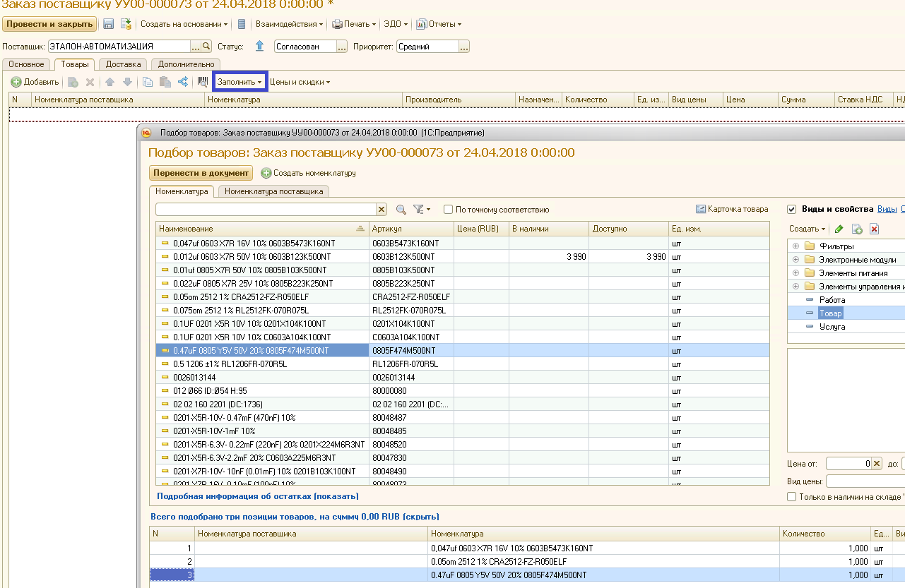
Task: Click the Подробная информация об остатках link
Action: point(258,496)
